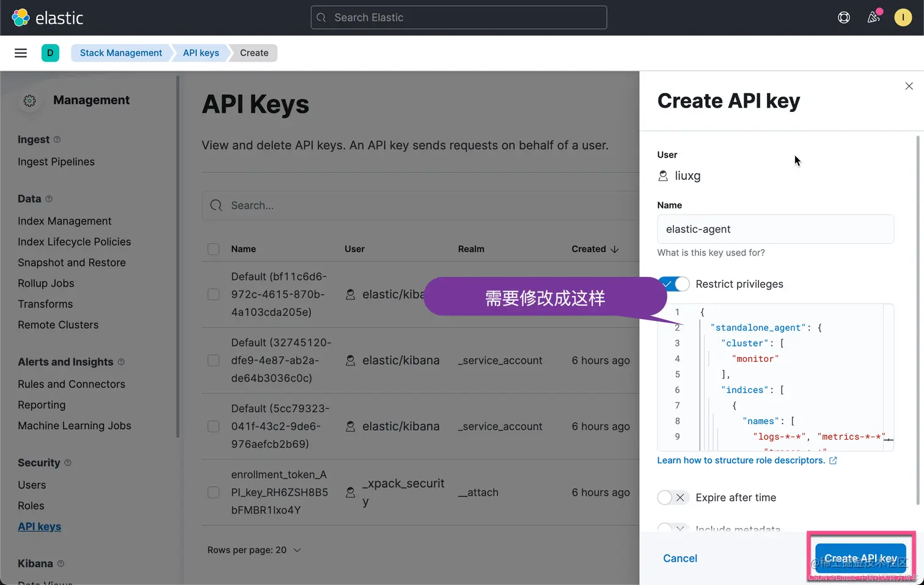Open Rows per page dropdown
Image resolution: width=924 pixels, height=585 pixels.
tap(254, 550)
